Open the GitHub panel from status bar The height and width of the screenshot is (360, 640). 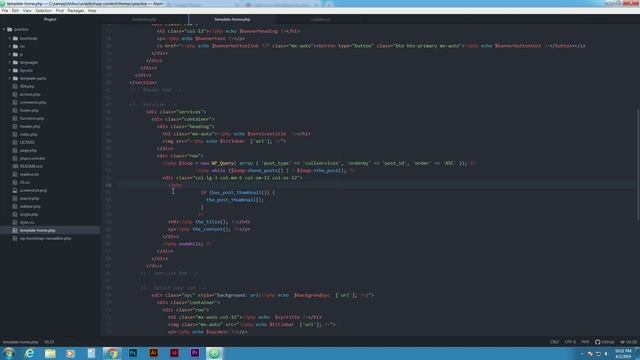(x=604, y=342)
